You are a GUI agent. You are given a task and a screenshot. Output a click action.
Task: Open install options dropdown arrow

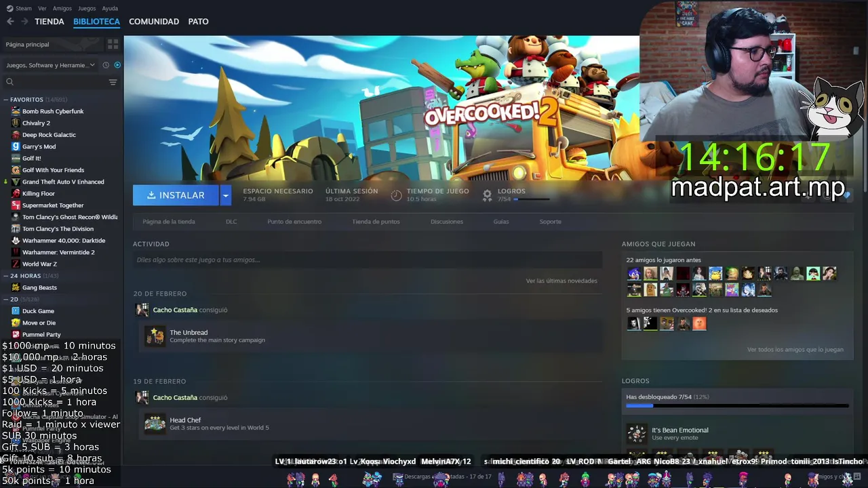(226, 195)
